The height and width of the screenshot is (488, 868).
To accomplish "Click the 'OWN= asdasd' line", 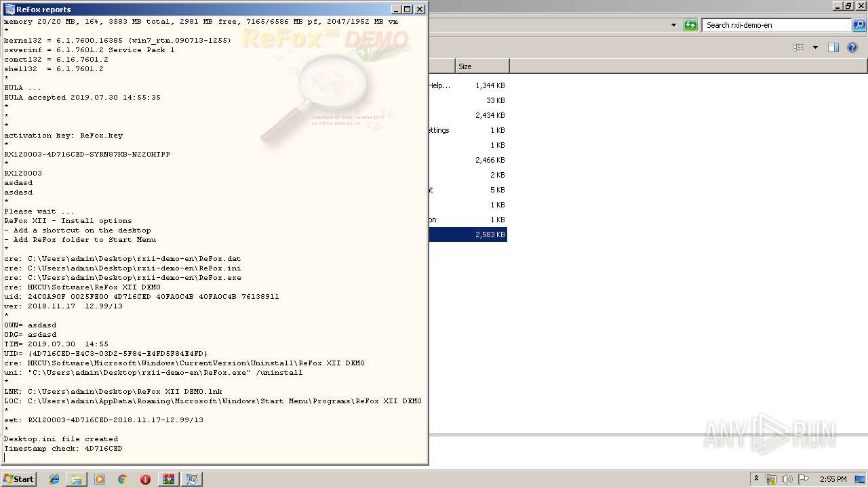I will 31,325.
